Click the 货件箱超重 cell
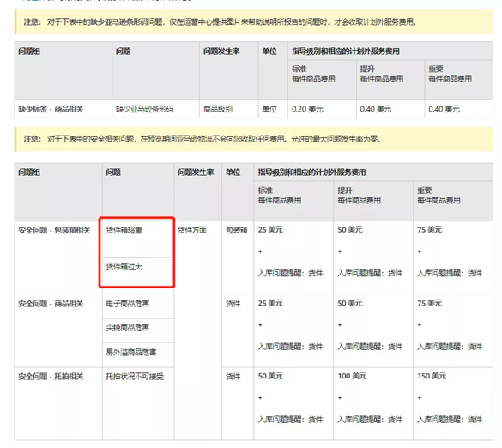Image resolution: width=502 pixels, height=448 pixels. (138, 239)
